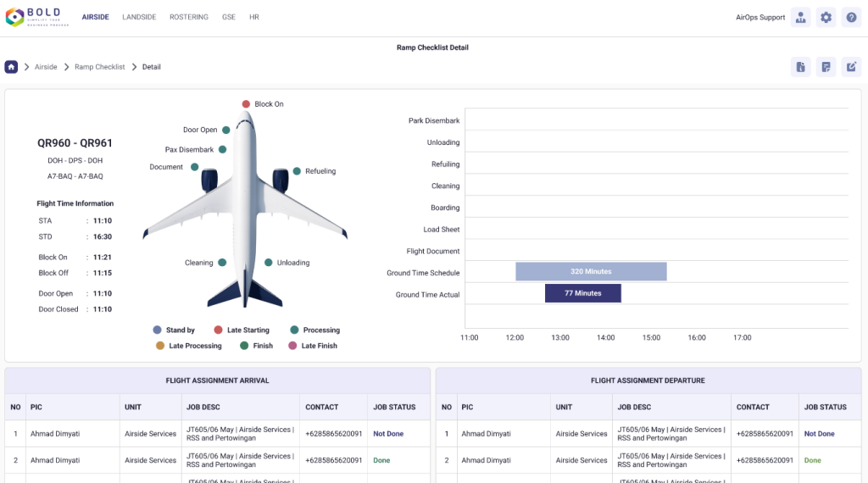868x483 pixels.
Task: Open the document info icon
Action: 800,68
